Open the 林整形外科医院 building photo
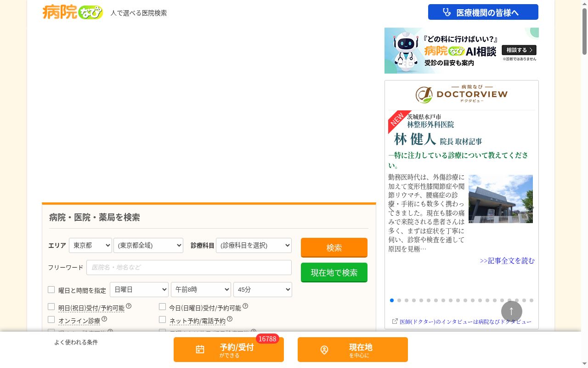The height and width of the screenshot is (368, 588). click(501, 199)
